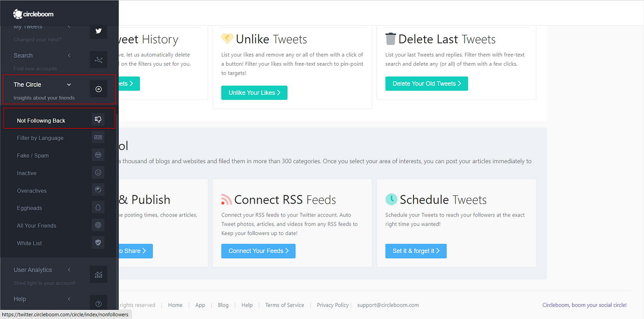644x319 pixels.
Task: Click the question mark icon beside Help
Action: pyautogui.click(x=98, y=303)
